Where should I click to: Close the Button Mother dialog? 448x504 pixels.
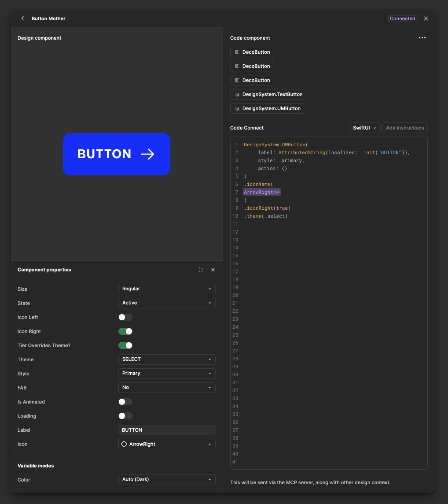(426, 19)
